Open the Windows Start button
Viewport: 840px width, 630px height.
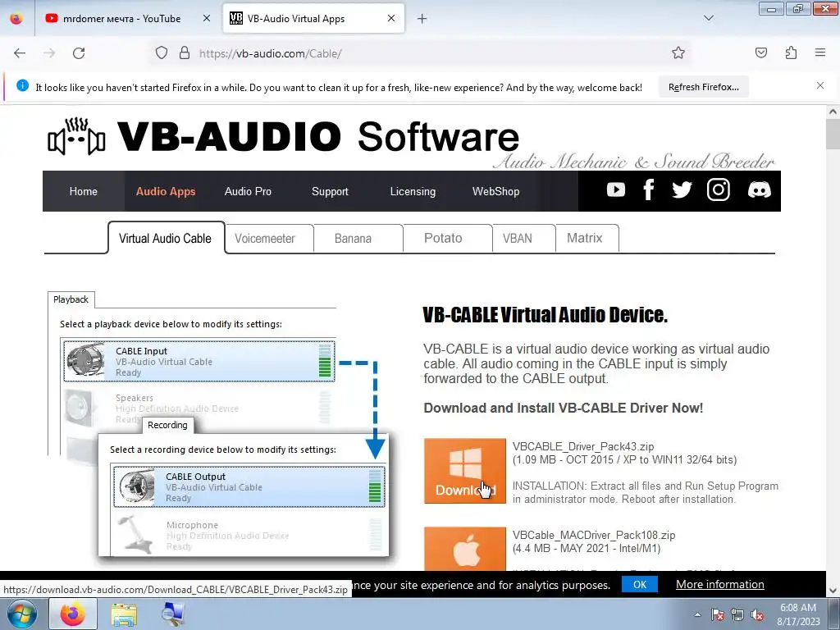coord(21,614)
